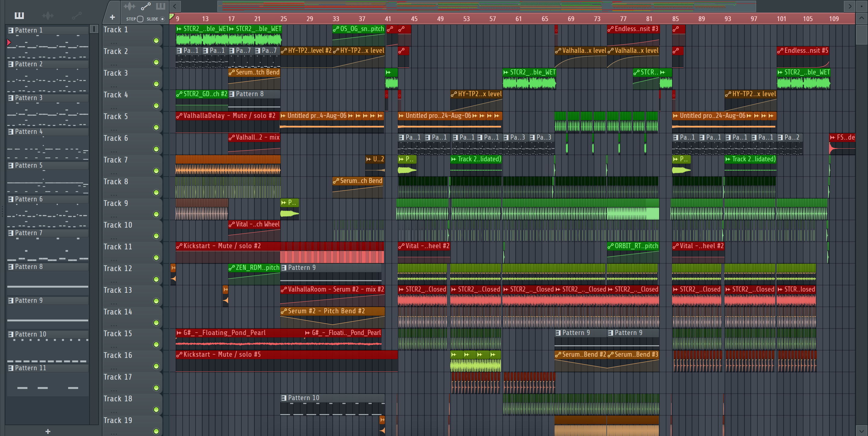
Task: Click the down arrow of the vertical scrollbar
Action: pos(862,431)
